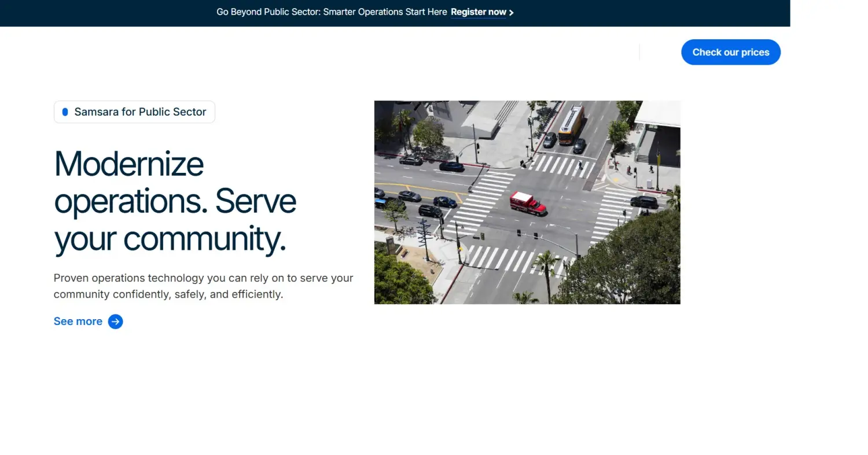Click the blue circled arrow icon next to See more
Image resolution: width=868 pixels, height=455 pixels.
click(x=115, y=321)
